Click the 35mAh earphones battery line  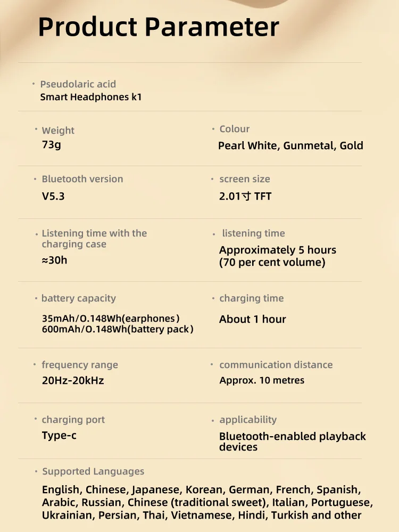pos(111,318)
